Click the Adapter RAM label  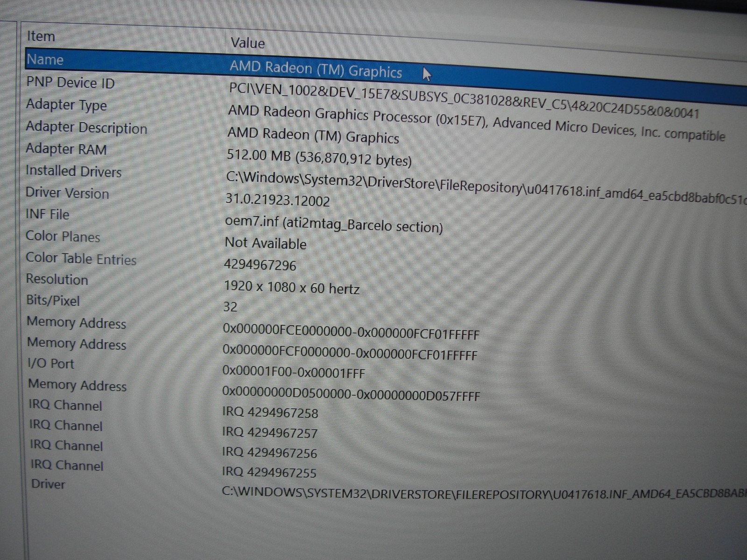[x=66, y=149]
